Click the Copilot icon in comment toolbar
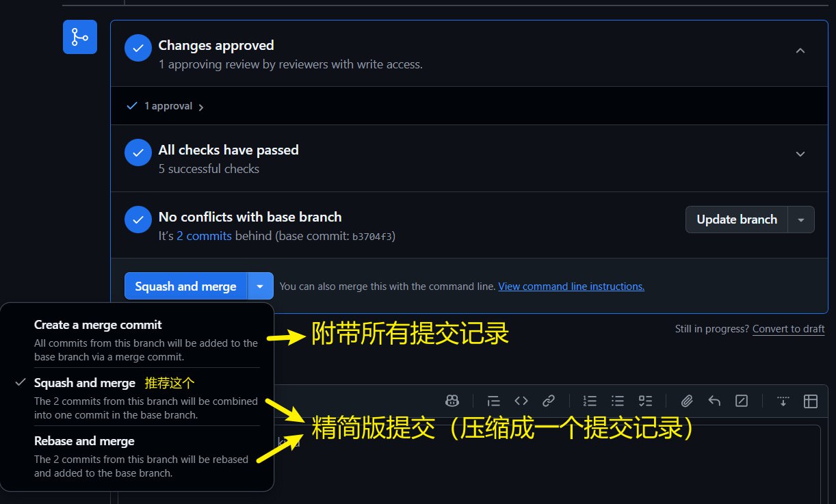 (x=452, y=401)
